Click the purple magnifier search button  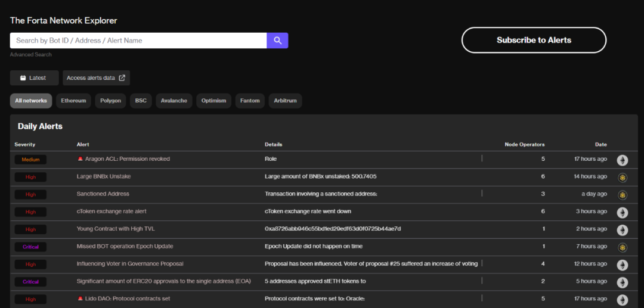click(x=277, y=41)
